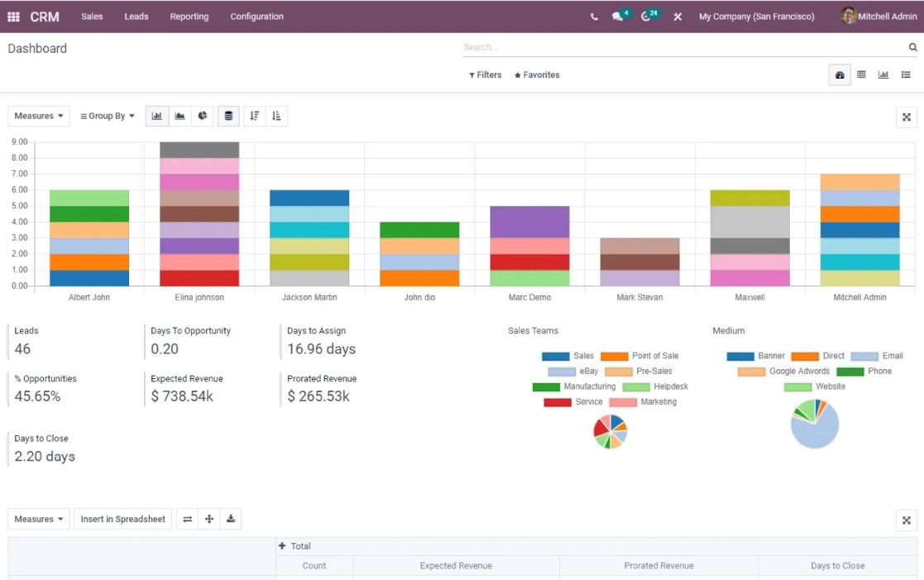Toggle bar chart mode button
The height and width of the screenshot is (580, 924).
click(156, 116)
